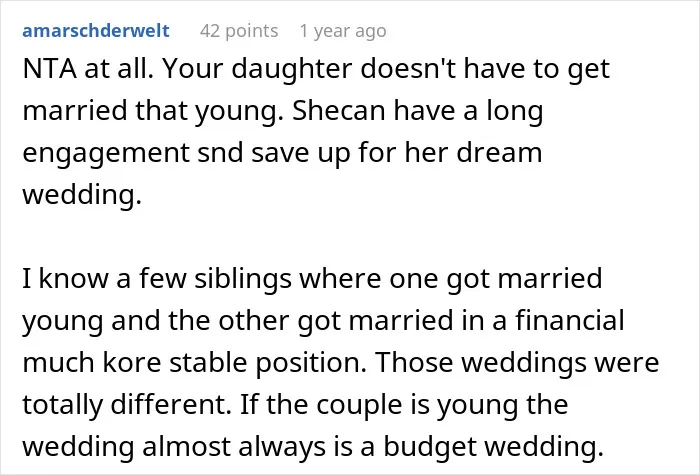The height and width of the screenshot is (475, 700).
Task: Open the '1 year ago' comment permalink
Action: (343, 31)
